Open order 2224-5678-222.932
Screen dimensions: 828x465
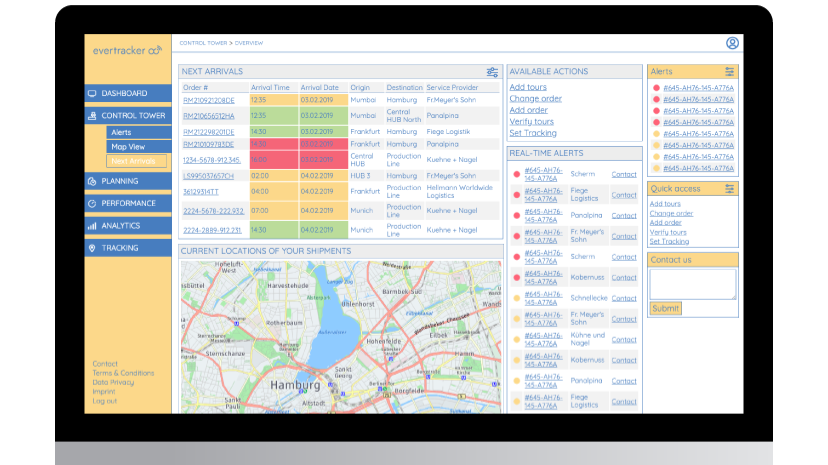point(213,211)
